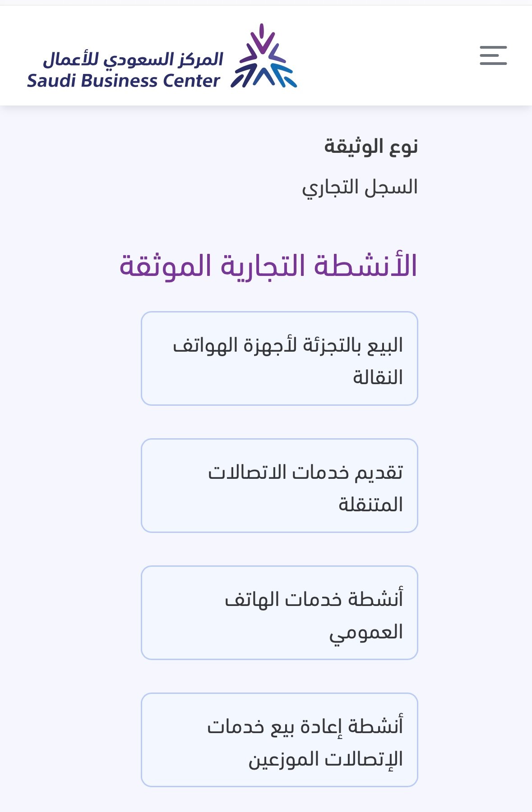Click the word الأنشطة in the purple heading
The height and width of the screenshot is (812, 532).
(365, 266)
